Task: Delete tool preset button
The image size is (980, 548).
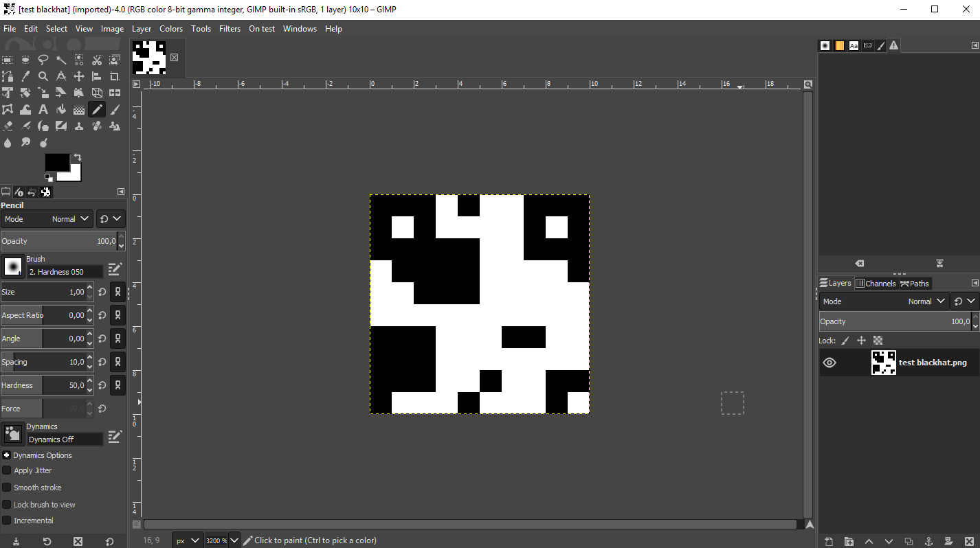Action: (78, 541)
